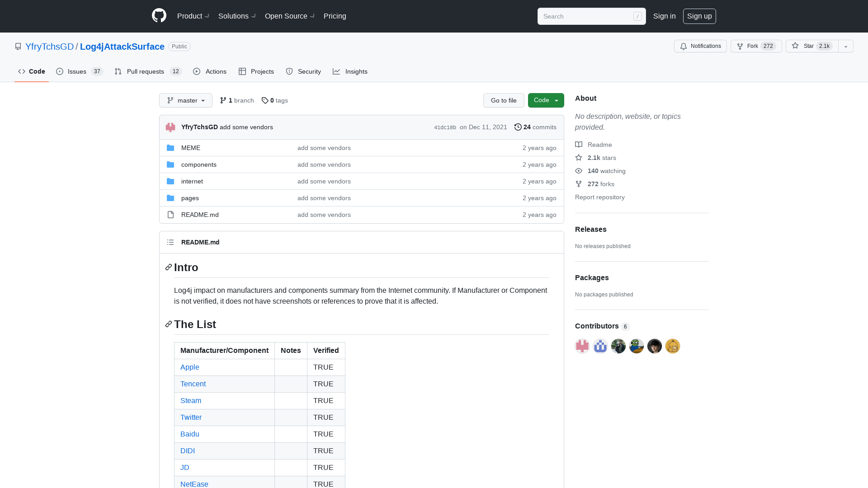The height and width of the screenshot is (488, 868).
Task: Expand the Product menu
Action: pyautogui.click(x=193, y=16)
